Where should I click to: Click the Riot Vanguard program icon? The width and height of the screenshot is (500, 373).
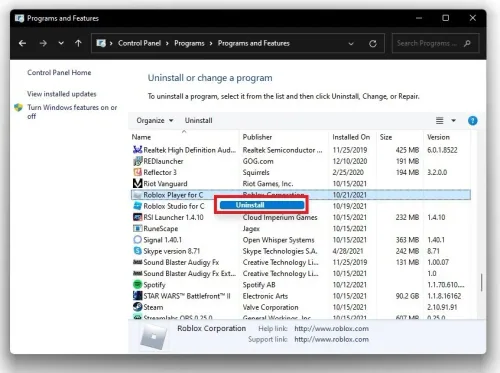137,183
